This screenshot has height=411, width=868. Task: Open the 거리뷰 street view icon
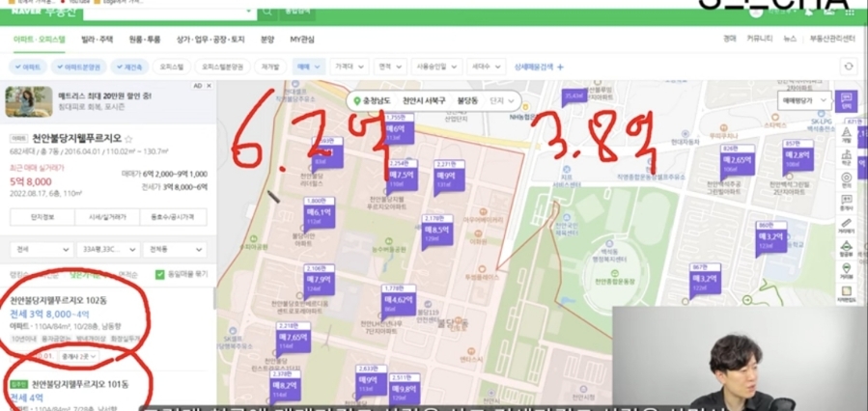846,271
